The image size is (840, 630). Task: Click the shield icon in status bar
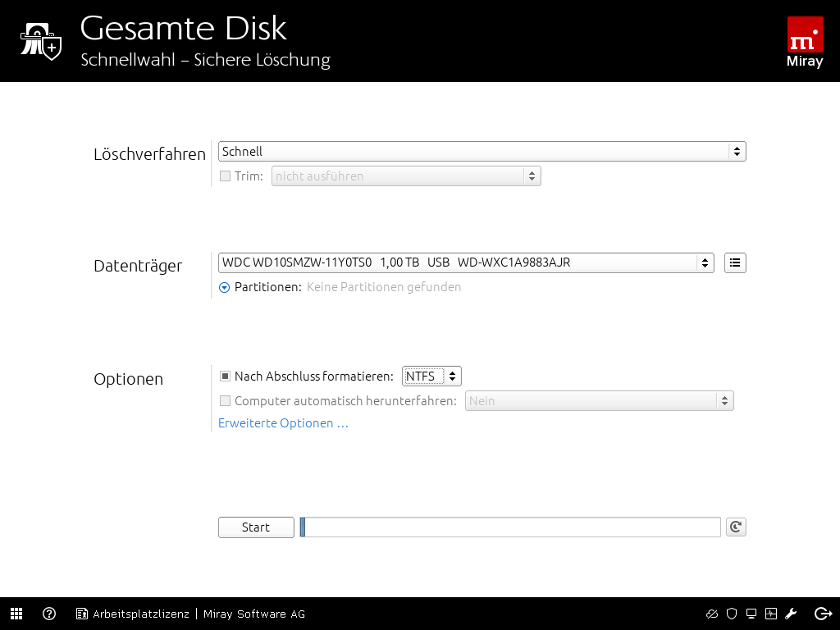tap(732, 614)
